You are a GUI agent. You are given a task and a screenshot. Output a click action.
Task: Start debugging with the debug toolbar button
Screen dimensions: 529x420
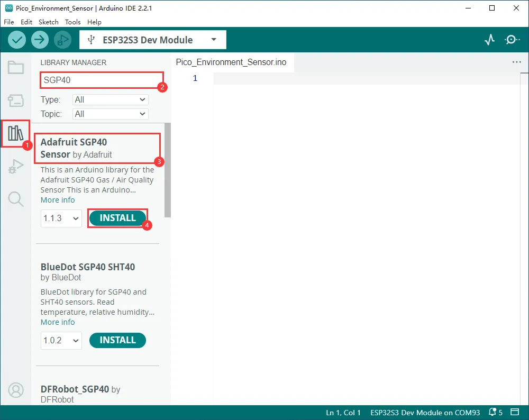[63, 40]
